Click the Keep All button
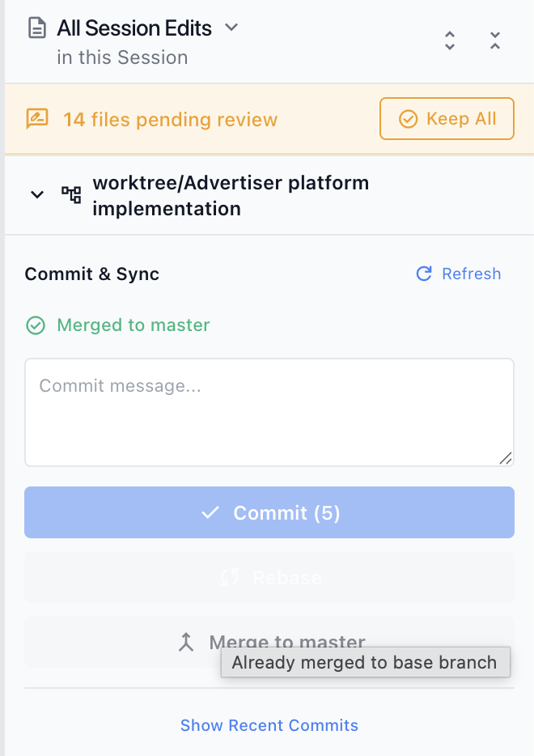 [x=447, y=119]
